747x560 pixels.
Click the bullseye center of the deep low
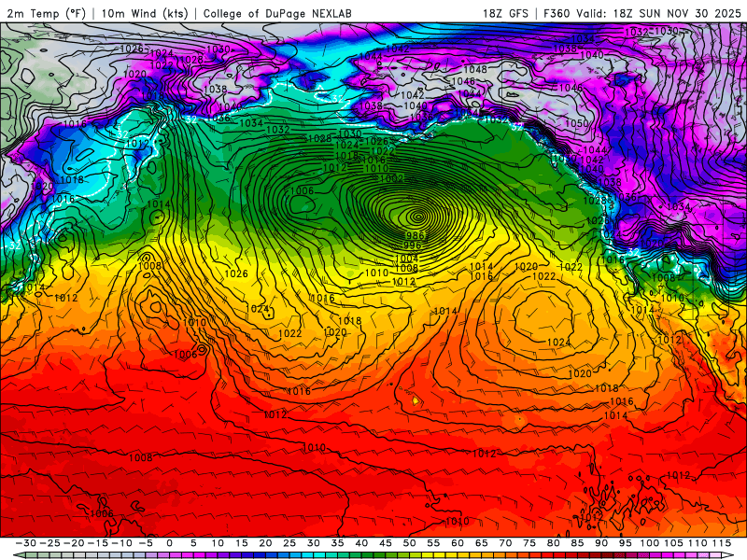(x=418, y=217)
